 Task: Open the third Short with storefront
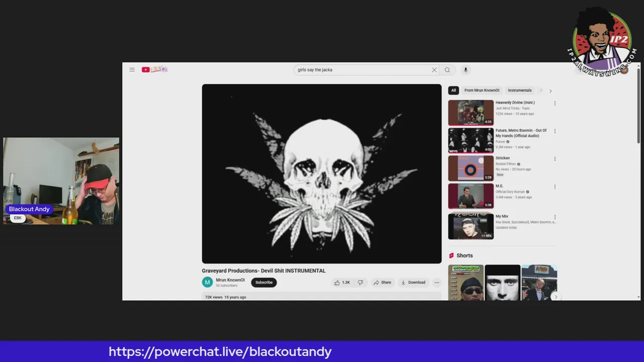[x=539, y=283]
